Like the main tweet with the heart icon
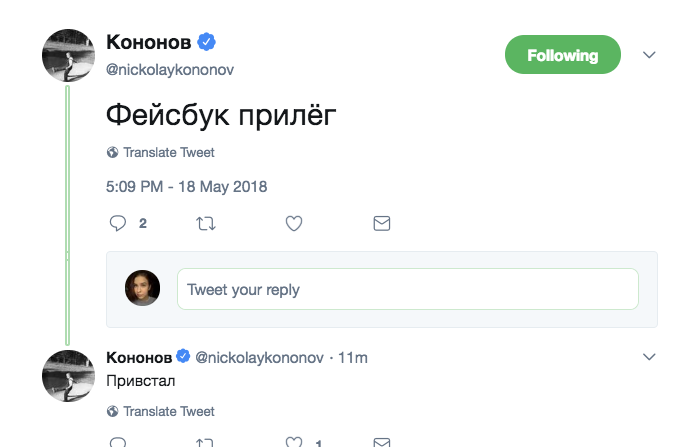The image size is (698, 447). [x=294, y=223]
